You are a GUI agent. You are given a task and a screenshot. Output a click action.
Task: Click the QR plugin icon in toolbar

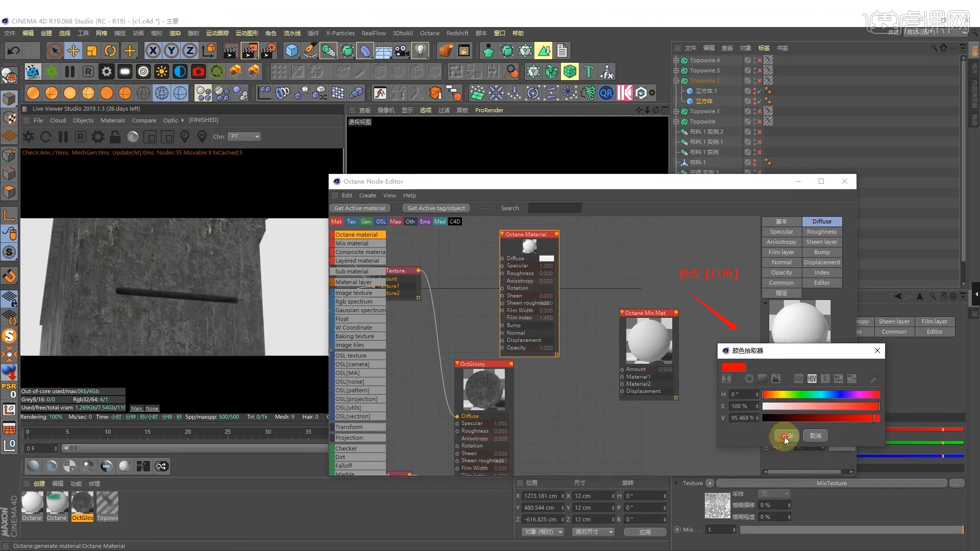[606, 93]
